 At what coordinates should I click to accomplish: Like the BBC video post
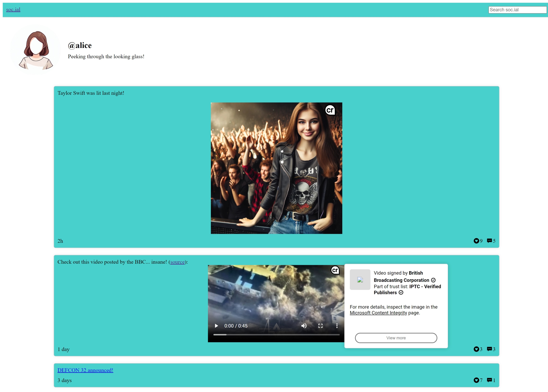476,349
